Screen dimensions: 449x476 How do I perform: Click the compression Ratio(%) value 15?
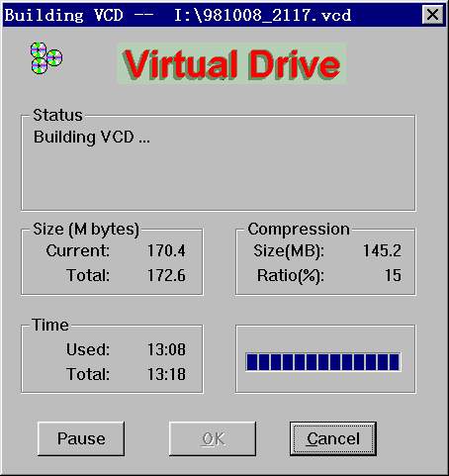coord(393,275)
